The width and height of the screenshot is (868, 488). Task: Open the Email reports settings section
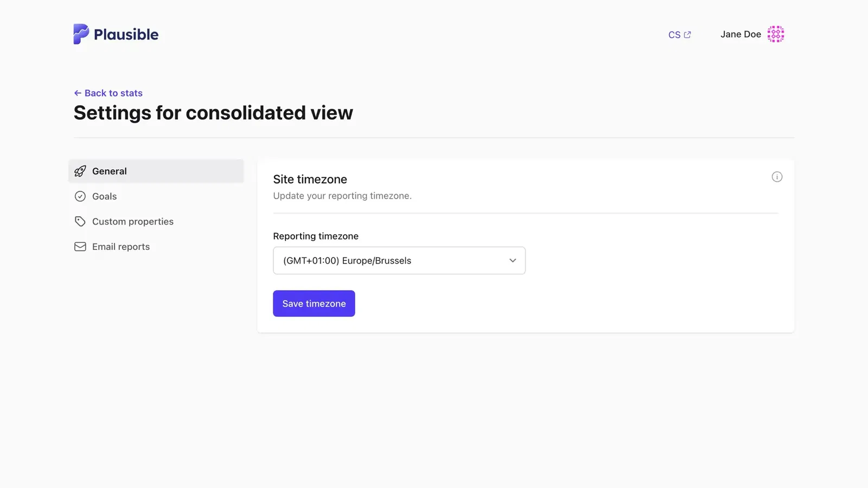120,246
